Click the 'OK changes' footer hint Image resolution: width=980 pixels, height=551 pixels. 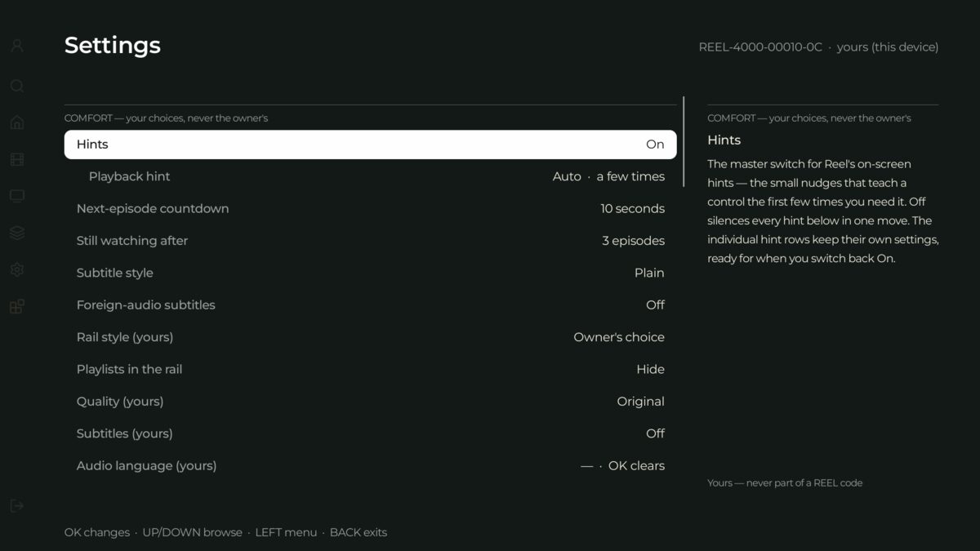(97, 532)
